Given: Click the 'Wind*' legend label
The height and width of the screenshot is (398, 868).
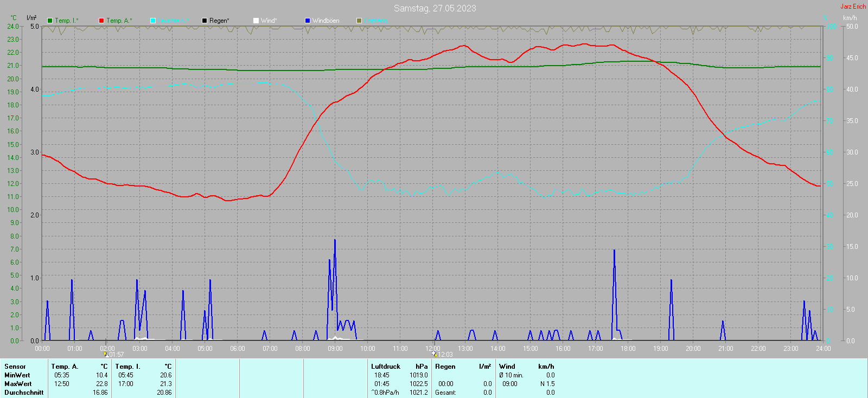Looking at the screenshot, I should (x=269, y=21).
